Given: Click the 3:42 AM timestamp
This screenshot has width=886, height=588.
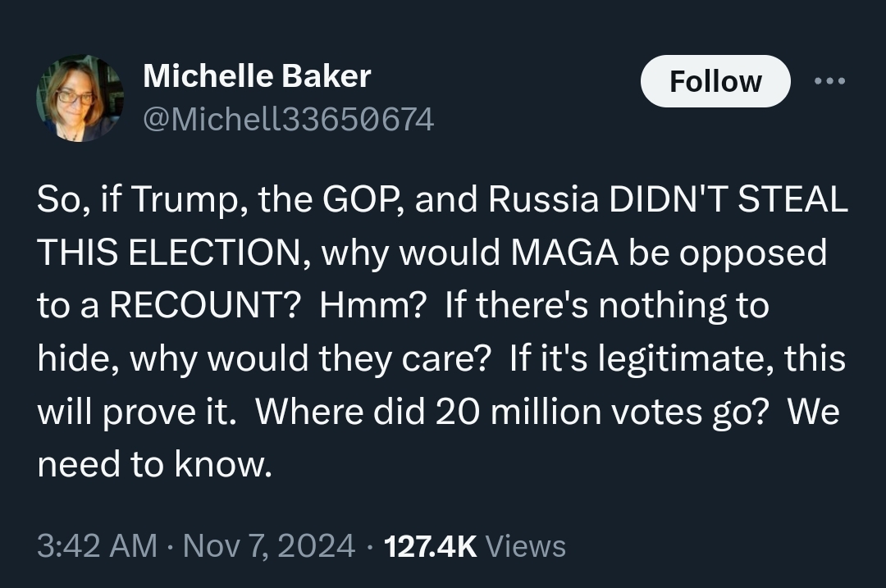Looking at the screenshot, I should [97, 546].
